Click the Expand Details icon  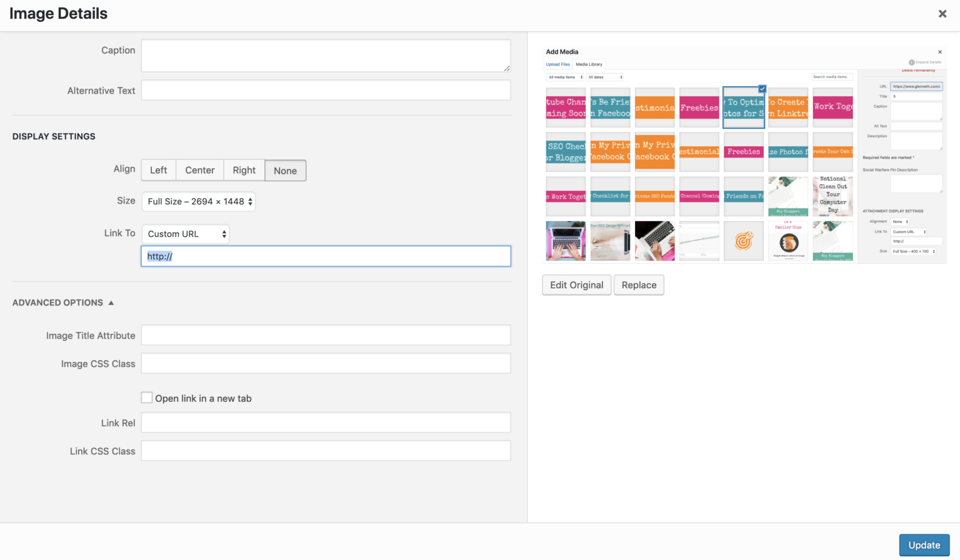coord(911,62)
